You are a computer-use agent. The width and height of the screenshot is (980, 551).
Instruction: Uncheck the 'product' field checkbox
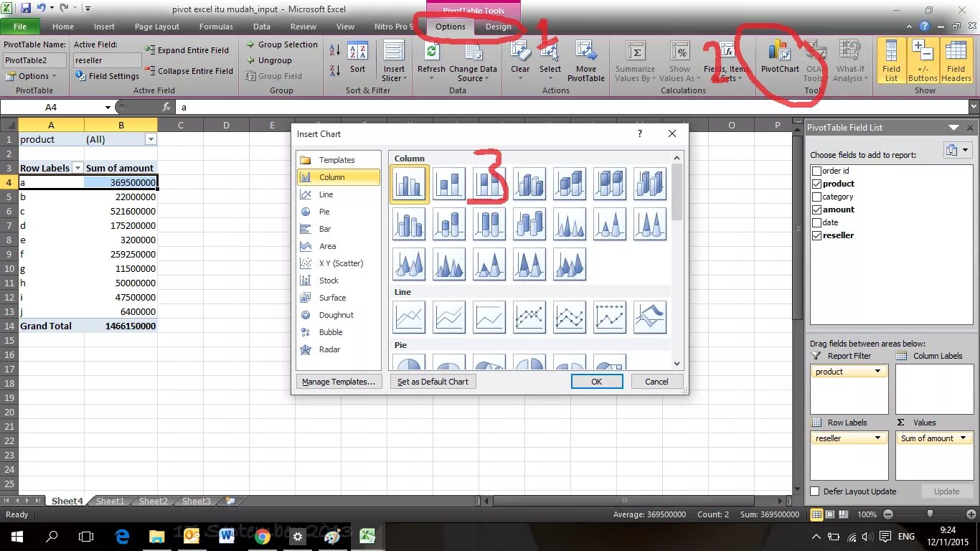(x=816, y=184)
